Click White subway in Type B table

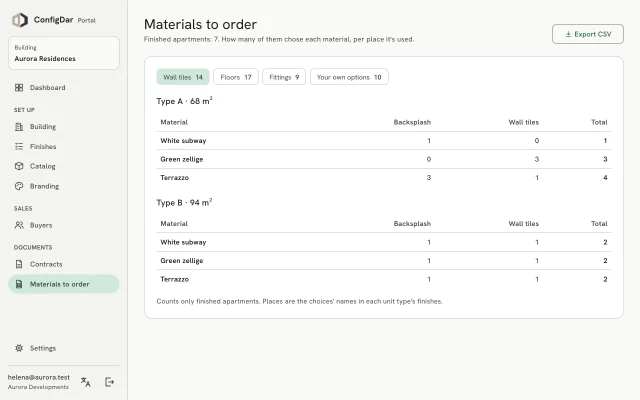pos(183,242)
